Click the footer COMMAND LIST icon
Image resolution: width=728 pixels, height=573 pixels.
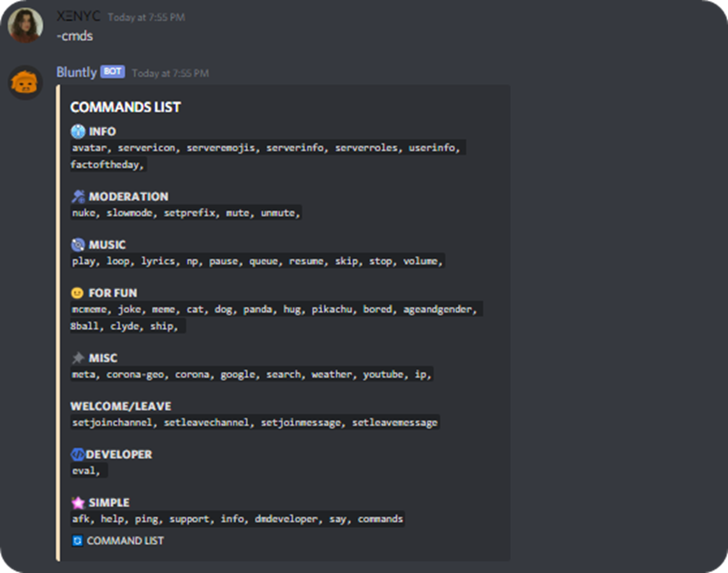[x=77, y=541]
